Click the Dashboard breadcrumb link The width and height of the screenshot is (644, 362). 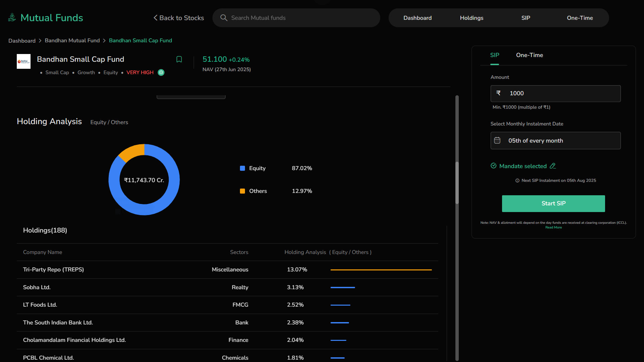pyautogui.click(x=22, y=41)
